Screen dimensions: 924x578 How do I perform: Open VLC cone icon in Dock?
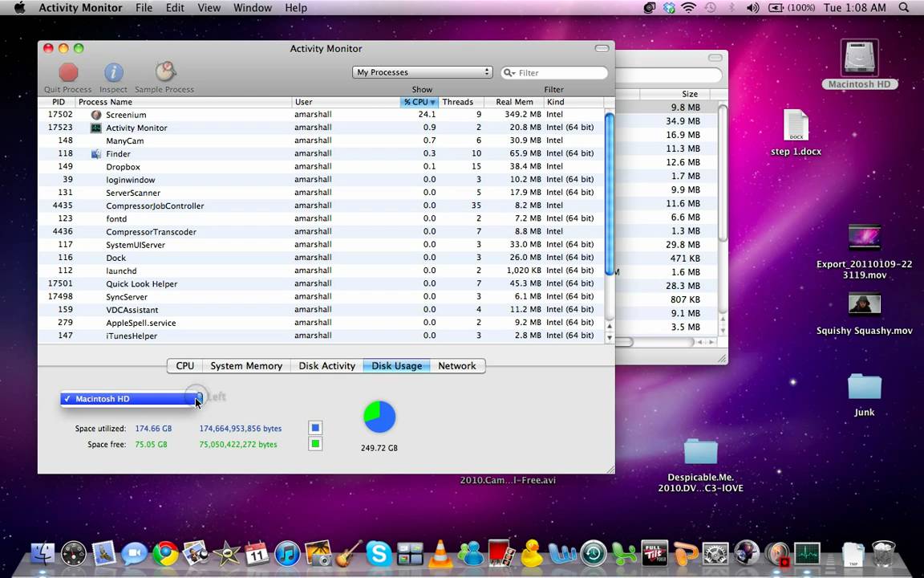[440, 554]
